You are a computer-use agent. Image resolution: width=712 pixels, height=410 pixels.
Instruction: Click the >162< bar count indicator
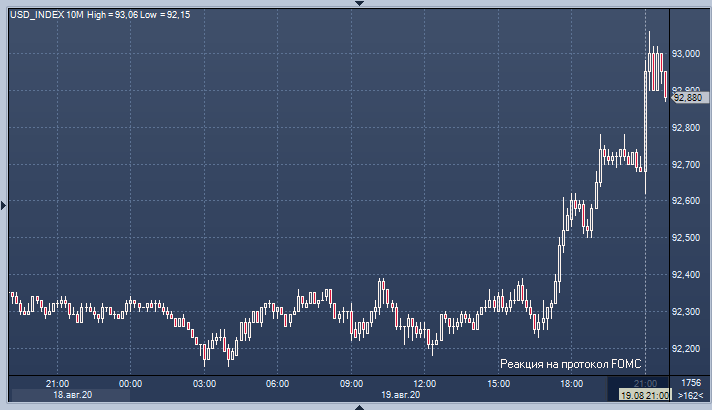click(x=689, y=396)
